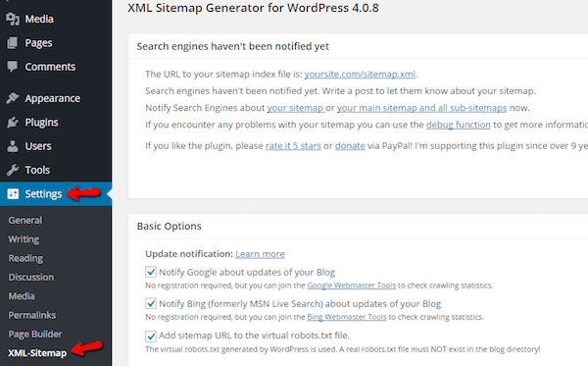Click rate it 5 stars link

tap(293, 145)
